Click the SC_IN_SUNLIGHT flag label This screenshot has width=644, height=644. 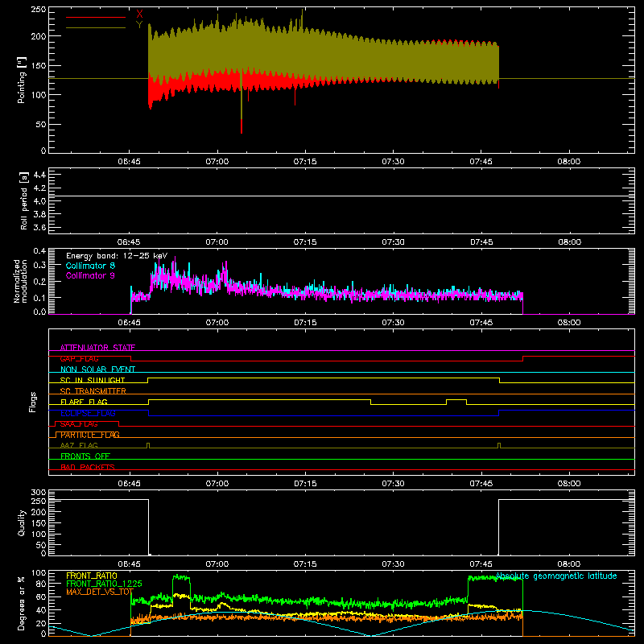click(x=93, y=380)
